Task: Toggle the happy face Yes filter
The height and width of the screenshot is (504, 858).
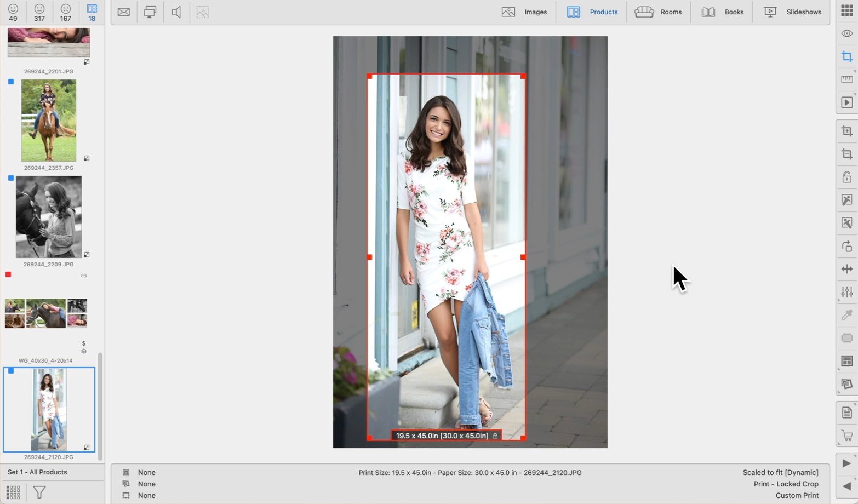Action: pyautogui.click(x=13, y=12)
